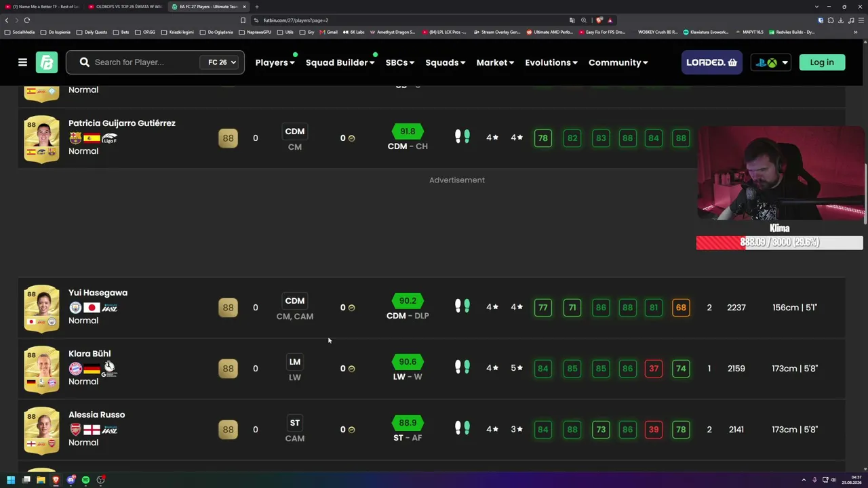Open the SocialMedia bookmarks folder
Viewport: 868px width, 488px height.
pyautogui.click(x=20, y=32)
